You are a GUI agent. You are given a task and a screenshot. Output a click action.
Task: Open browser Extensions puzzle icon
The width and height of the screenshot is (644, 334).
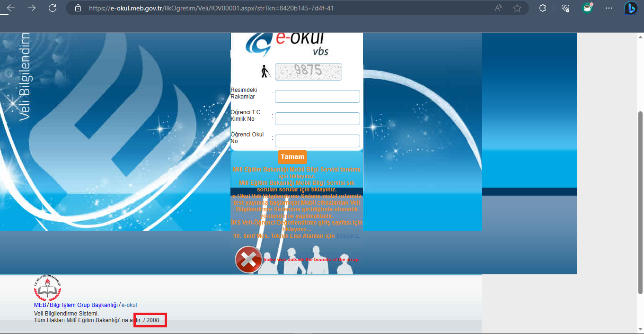543,8
